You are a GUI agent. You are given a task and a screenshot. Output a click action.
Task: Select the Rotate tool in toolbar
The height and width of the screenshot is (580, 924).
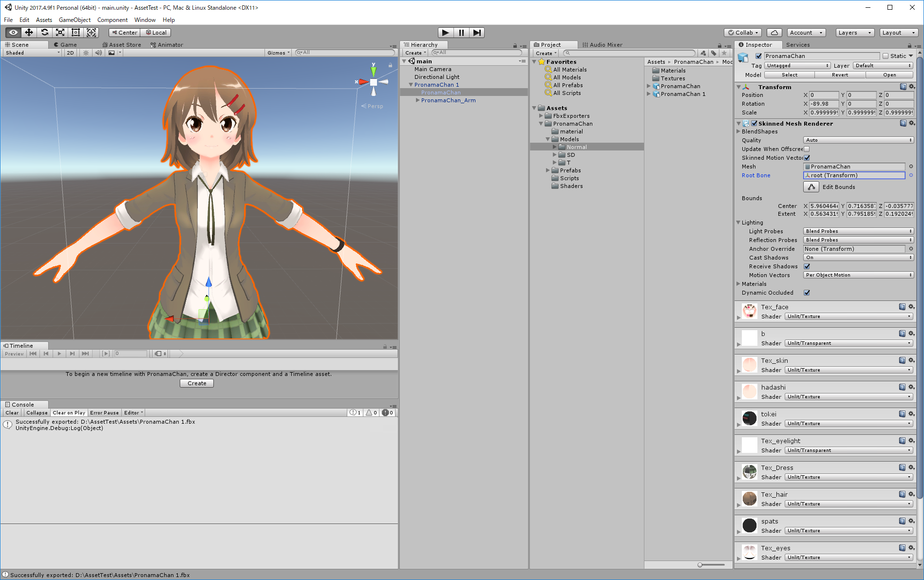point(44,33)
